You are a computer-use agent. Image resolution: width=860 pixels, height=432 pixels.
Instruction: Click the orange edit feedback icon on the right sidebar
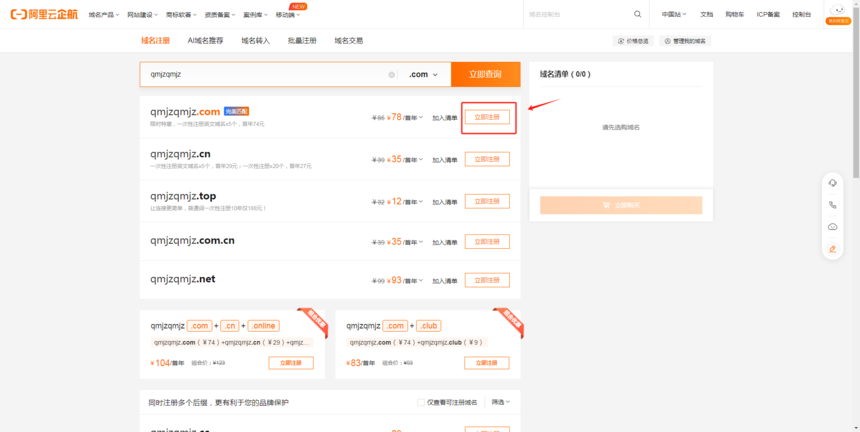832,249
